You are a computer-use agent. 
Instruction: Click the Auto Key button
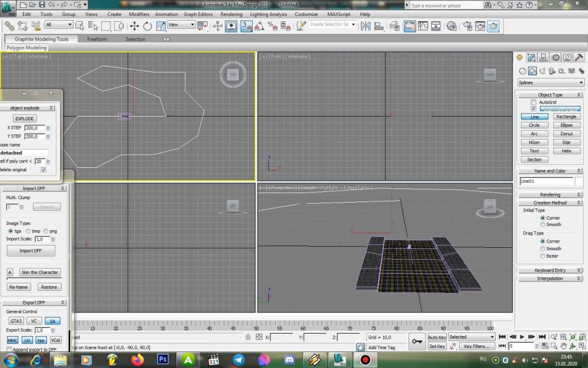click(437, 337)
